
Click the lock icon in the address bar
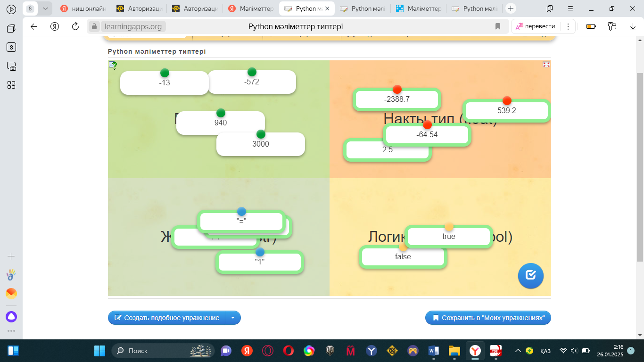(94, 26)
